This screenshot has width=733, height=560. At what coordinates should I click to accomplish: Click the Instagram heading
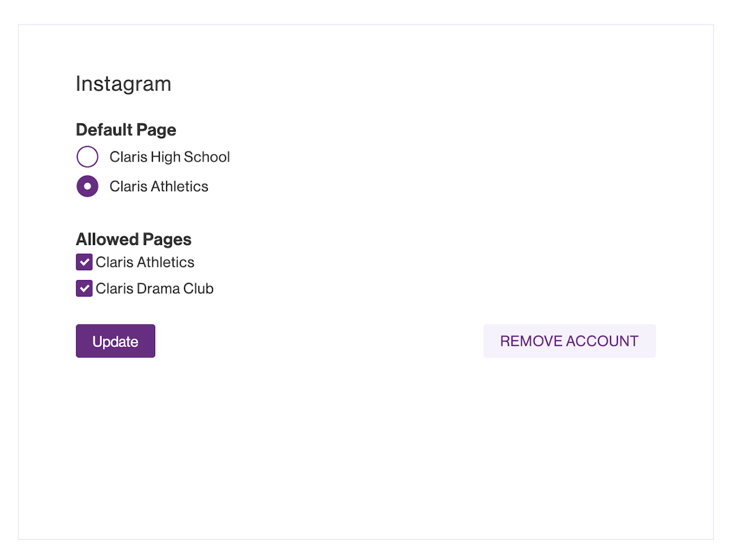pos(124,84)
